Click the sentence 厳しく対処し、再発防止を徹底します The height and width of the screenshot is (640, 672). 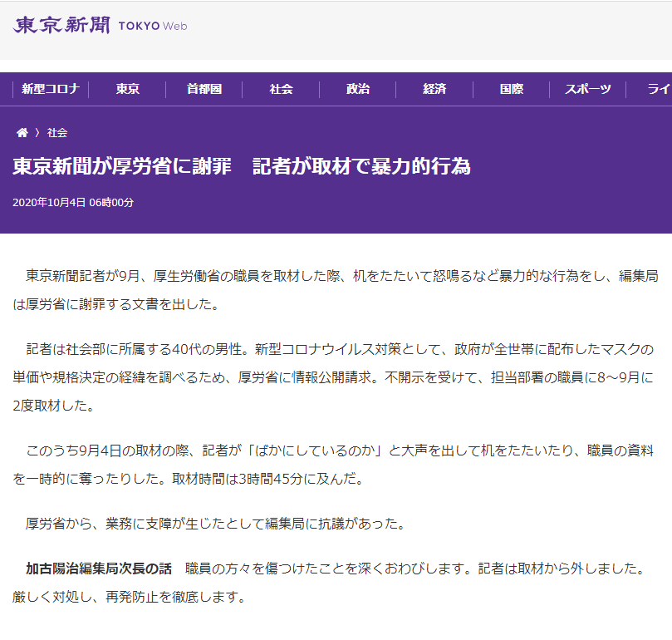pos(129,597)
